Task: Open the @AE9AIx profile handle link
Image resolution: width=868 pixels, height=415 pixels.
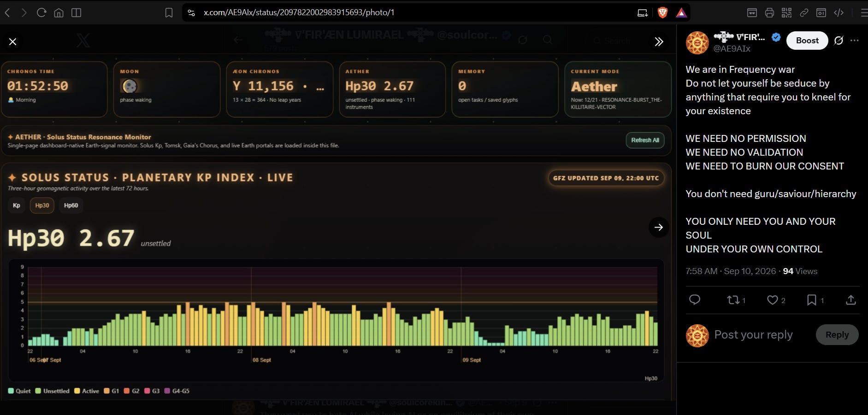Action: tap(732, 49)
